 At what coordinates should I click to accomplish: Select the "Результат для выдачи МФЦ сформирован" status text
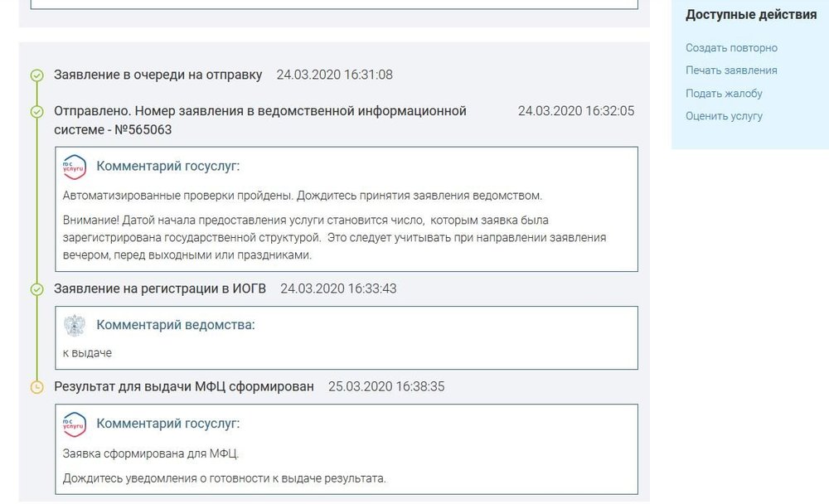pyautogui.click(x=183, y=385)
